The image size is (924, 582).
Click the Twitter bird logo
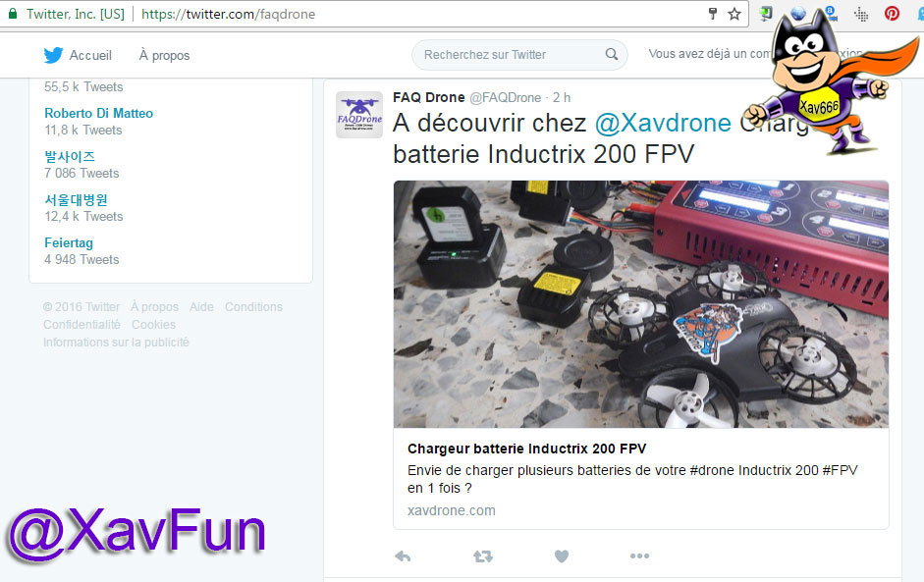[53, 55]
